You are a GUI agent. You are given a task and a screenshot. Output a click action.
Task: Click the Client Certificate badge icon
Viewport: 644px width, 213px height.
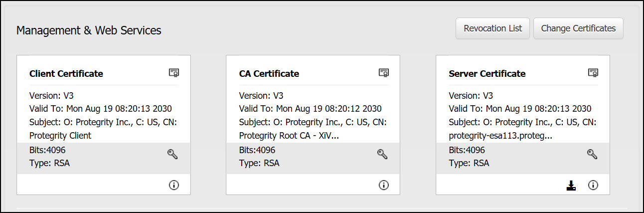174,73
